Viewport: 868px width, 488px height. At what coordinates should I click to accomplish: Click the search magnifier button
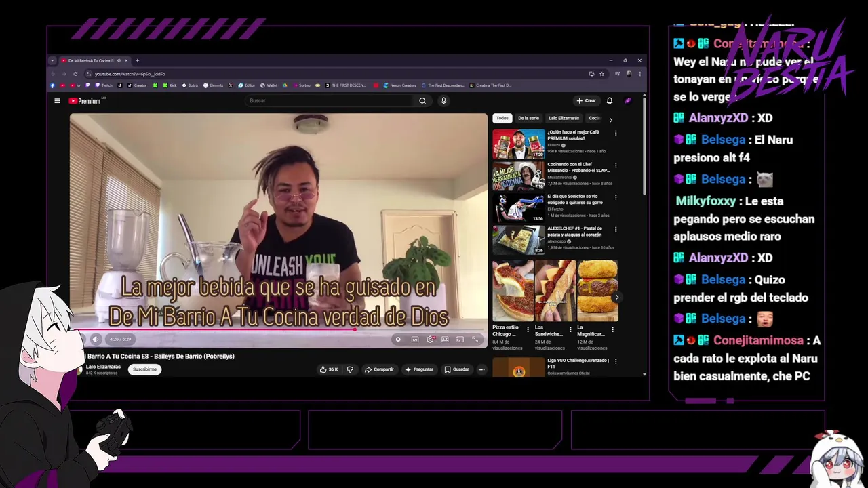[422, 101]
